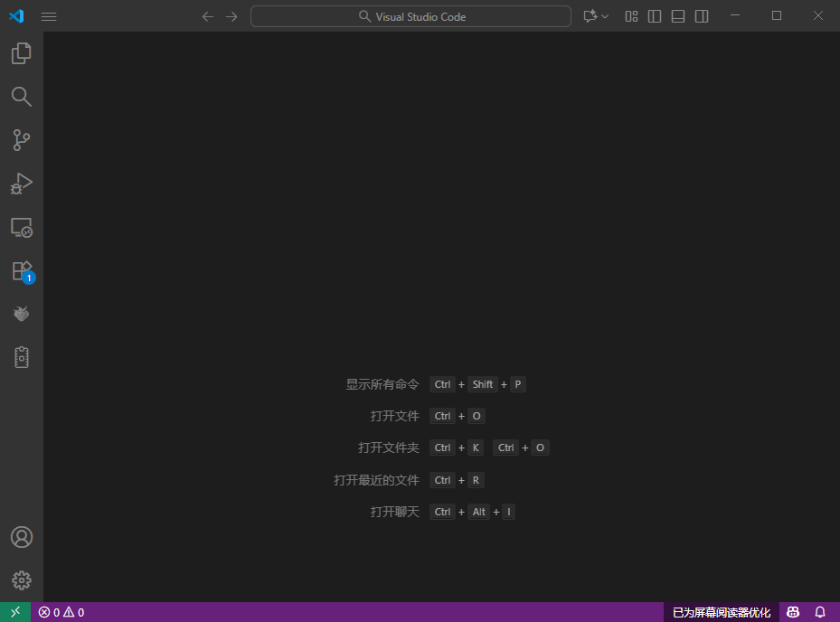Open the Explorer view in the activity bar

21,53
